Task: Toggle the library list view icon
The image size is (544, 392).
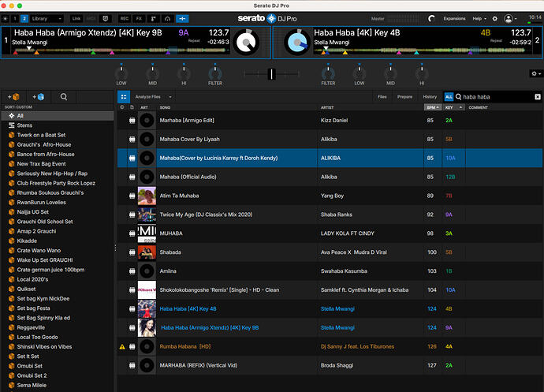Action: tap(124, 97)
